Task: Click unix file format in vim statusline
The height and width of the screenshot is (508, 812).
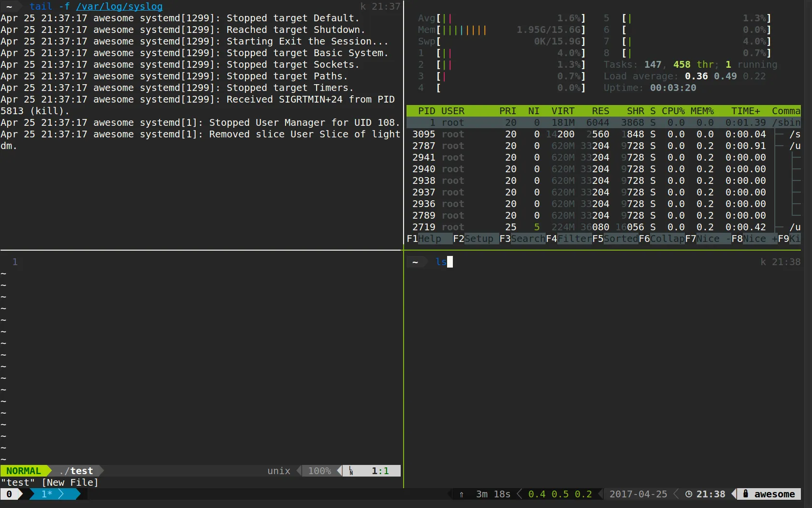Action: (x=279, y=471)
